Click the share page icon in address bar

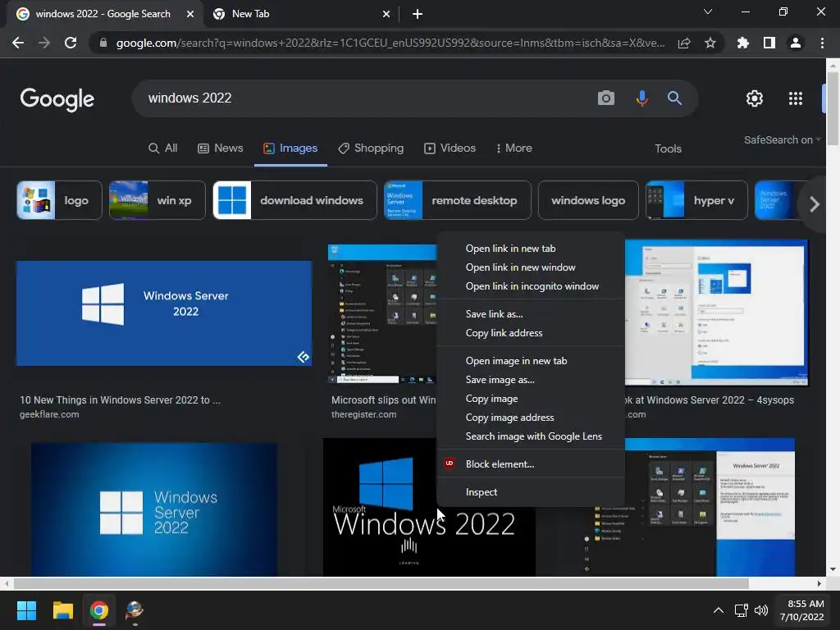click(683, 43)
